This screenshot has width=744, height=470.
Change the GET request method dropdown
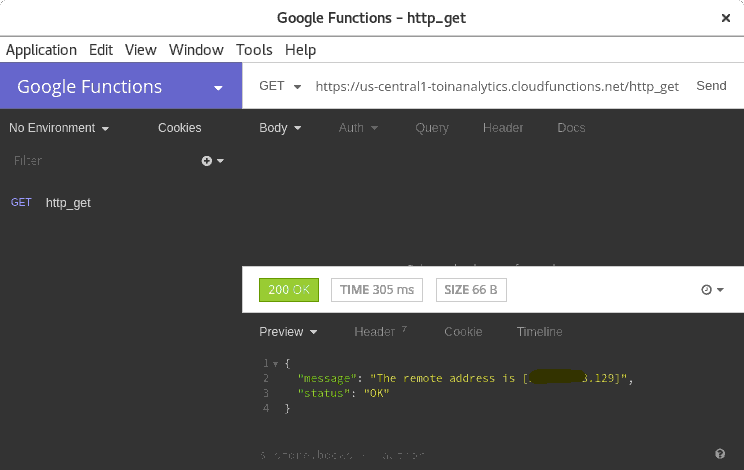coord(280,86)
